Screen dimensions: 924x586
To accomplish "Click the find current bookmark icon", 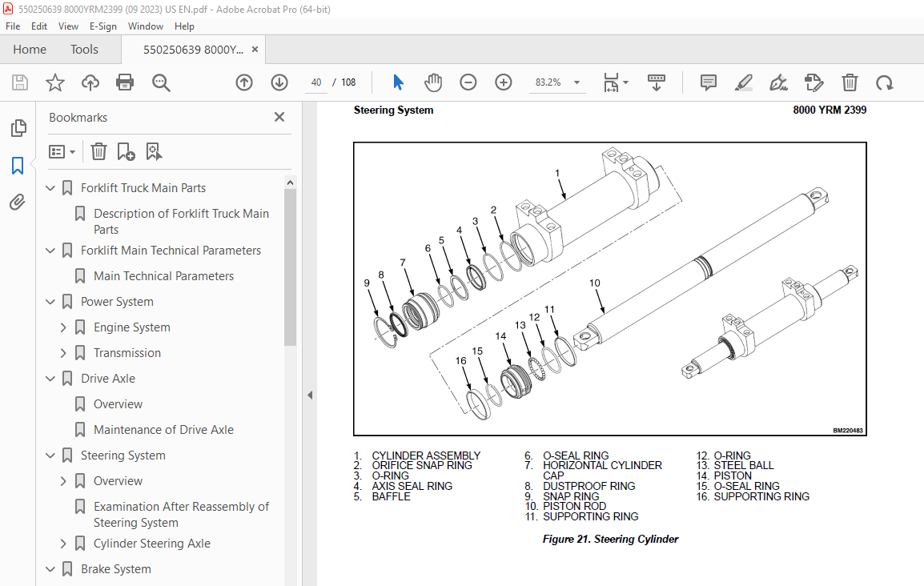I will coord(154,151).
